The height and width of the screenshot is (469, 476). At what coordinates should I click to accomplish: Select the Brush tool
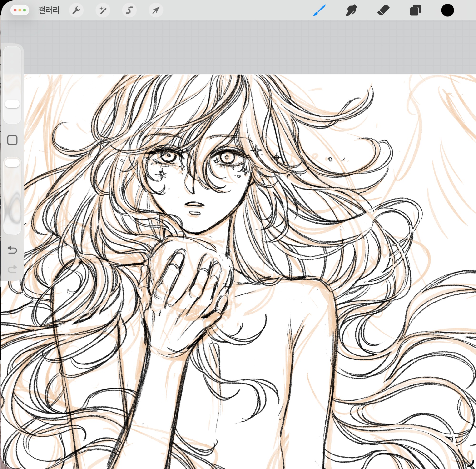(319, 10)
